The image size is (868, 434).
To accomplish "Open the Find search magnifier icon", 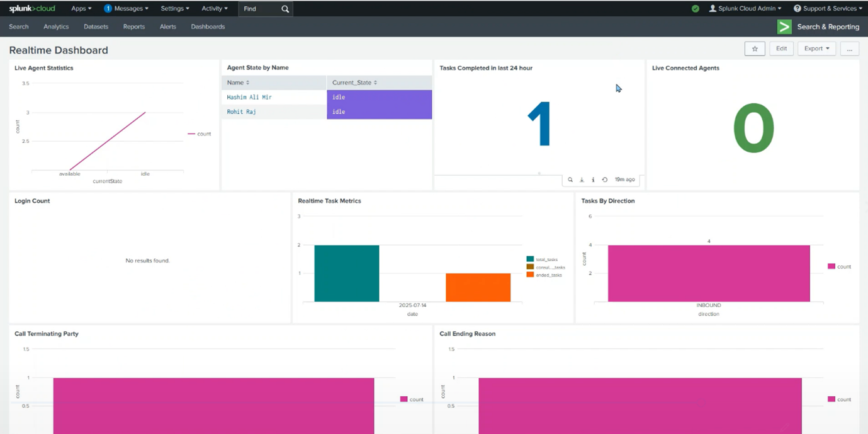I will coord(285,9).
